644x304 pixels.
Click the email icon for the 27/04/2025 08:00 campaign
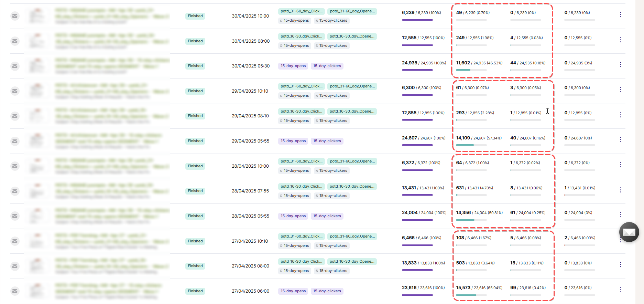pyautogui.click(x=15, y=266)
